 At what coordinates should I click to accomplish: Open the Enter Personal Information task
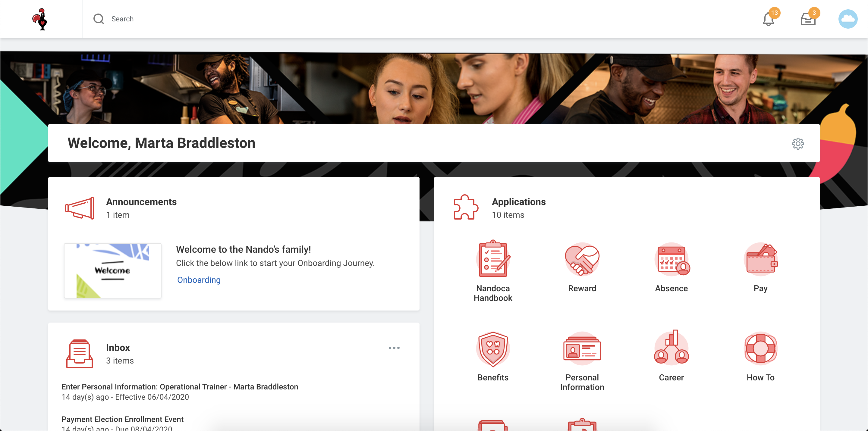pyautogui.click(x=180, y=386)
